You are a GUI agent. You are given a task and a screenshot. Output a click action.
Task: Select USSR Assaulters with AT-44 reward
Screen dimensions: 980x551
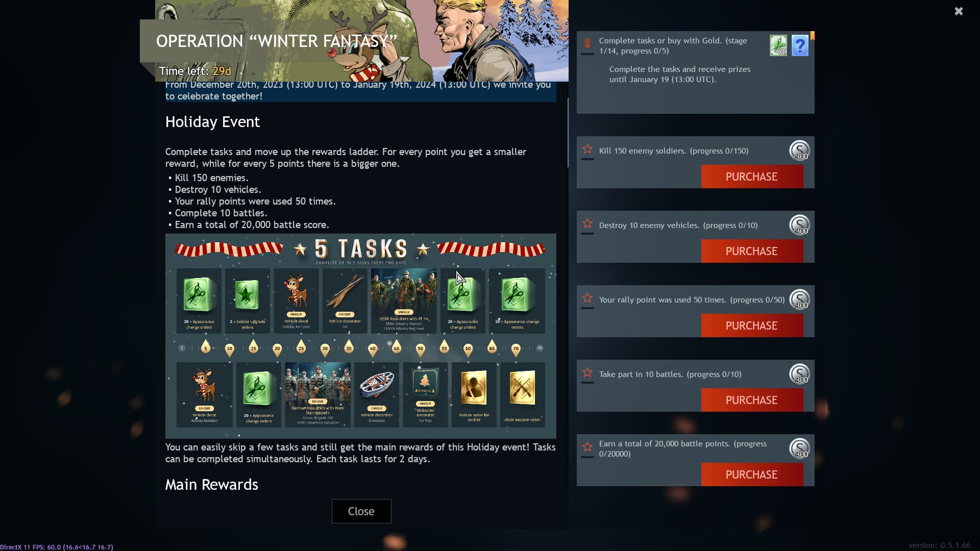pos(404,300)
